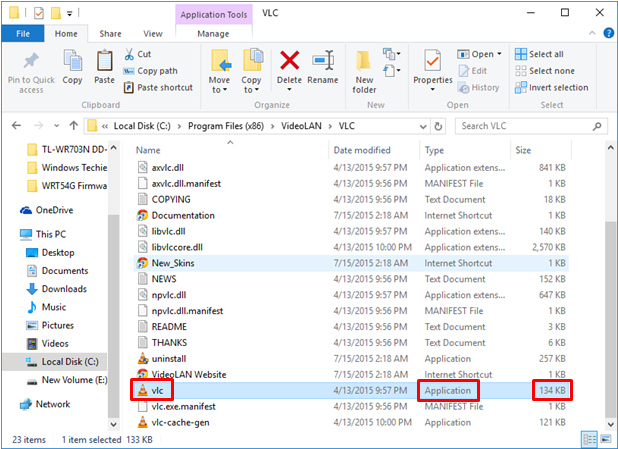Screen dimensions: 618x449
Task: Switch to the Manage tab
Action: click(x=213, y=34)
